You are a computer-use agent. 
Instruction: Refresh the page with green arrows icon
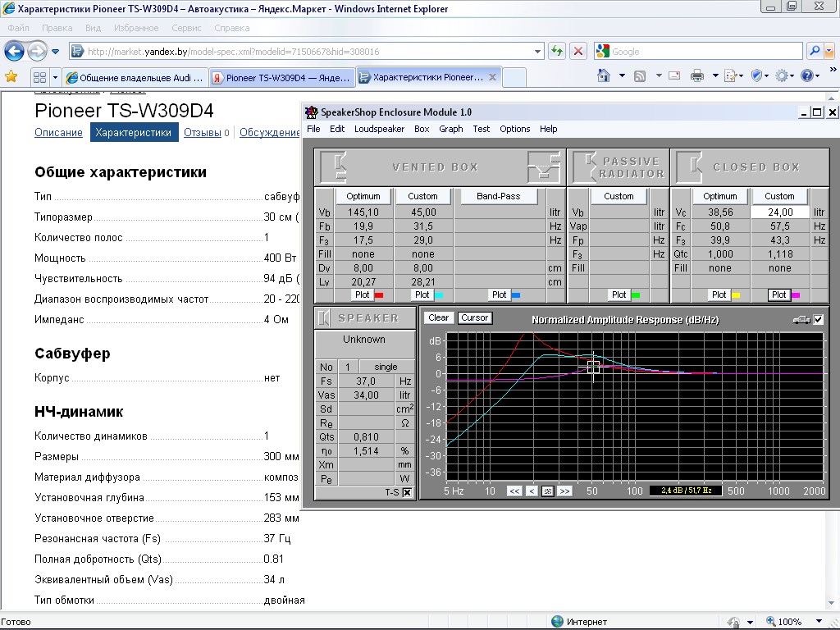tap(557, 52)
